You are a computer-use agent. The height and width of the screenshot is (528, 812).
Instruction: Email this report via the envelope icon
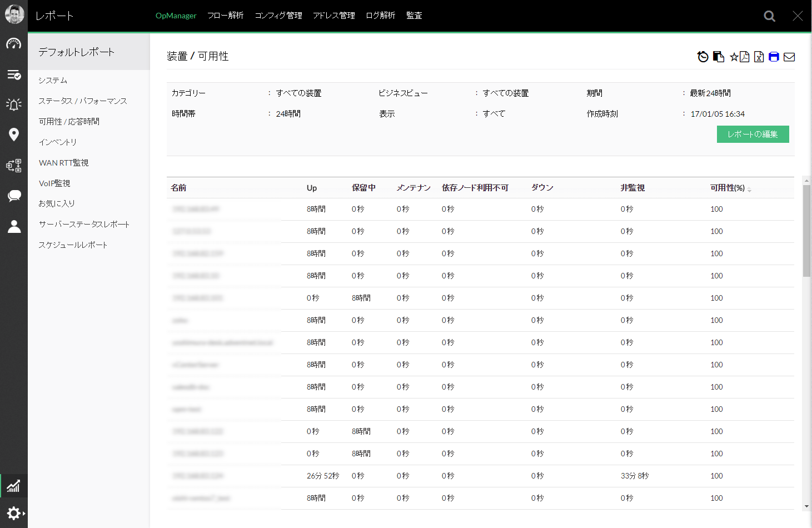(x=789, y=56)
